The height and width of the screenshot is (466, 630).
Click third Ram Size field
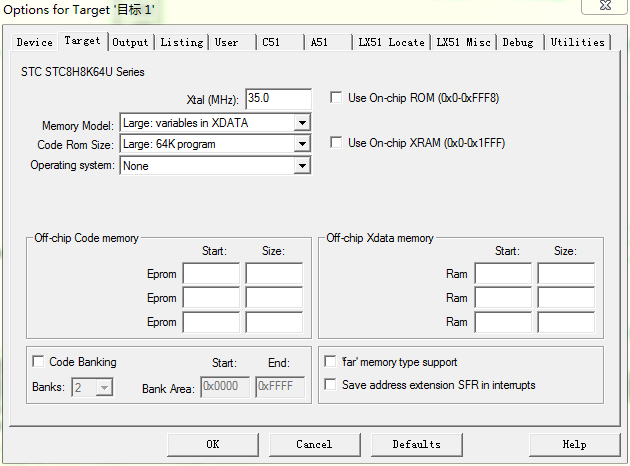point(566,322)
